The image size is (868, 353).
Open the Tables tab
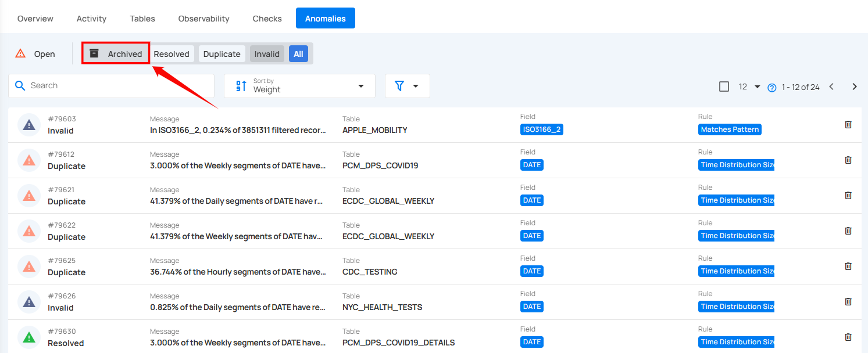click(x=142, y=19)
